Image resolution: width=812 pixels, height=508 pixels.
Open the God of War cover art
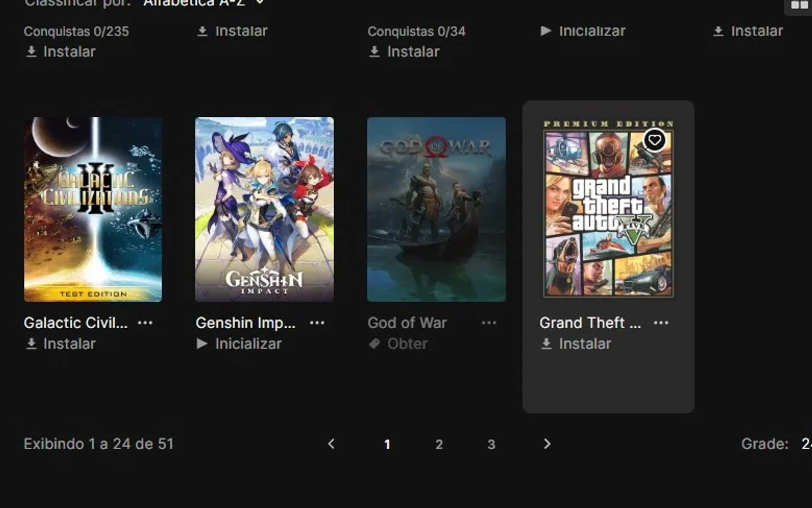436,209
